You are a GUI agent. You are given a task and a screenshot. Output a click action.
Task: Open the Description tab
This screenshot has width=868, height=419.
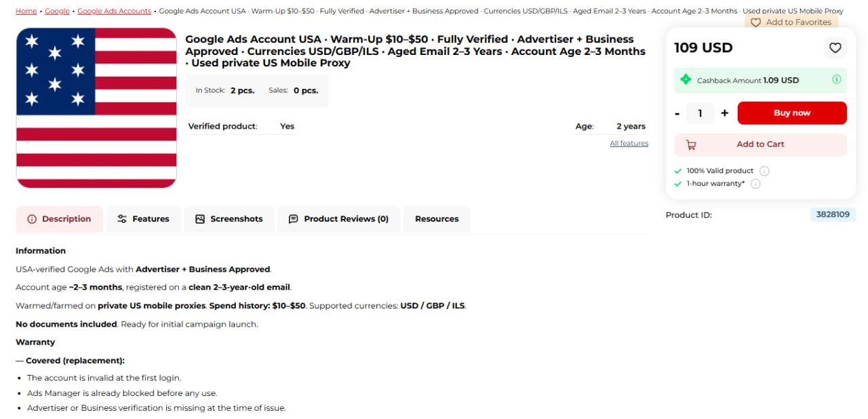(60, 219)
